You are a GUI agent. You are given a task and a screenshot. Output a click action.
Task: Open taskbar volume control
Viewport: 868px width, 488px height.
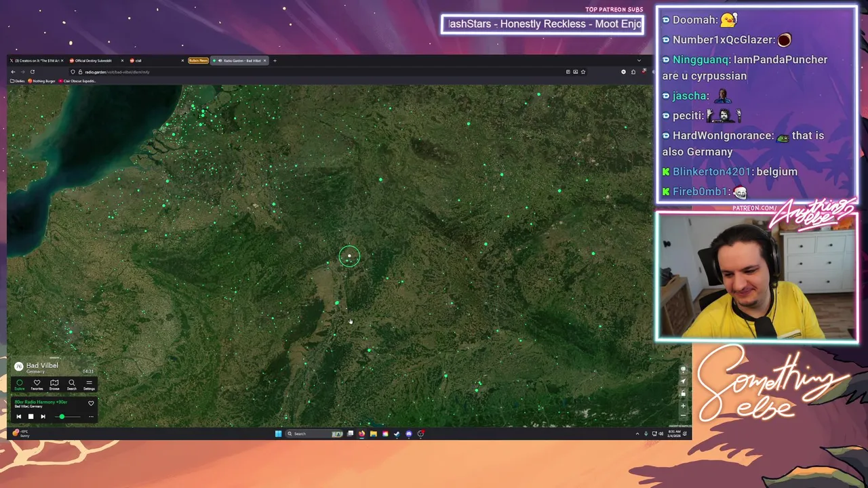click(x=660, y=434)
